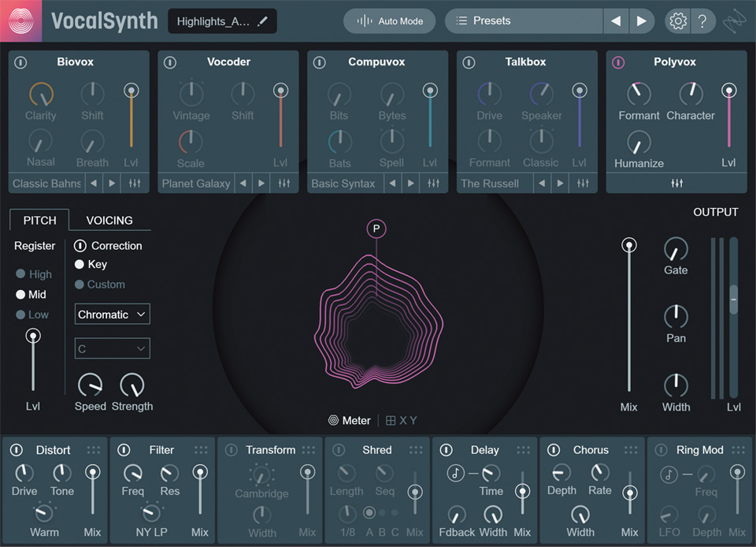Click the Chorus module drag handle dots
The width and height of the screenshot is (756, 547).
[x=631, y=450]
